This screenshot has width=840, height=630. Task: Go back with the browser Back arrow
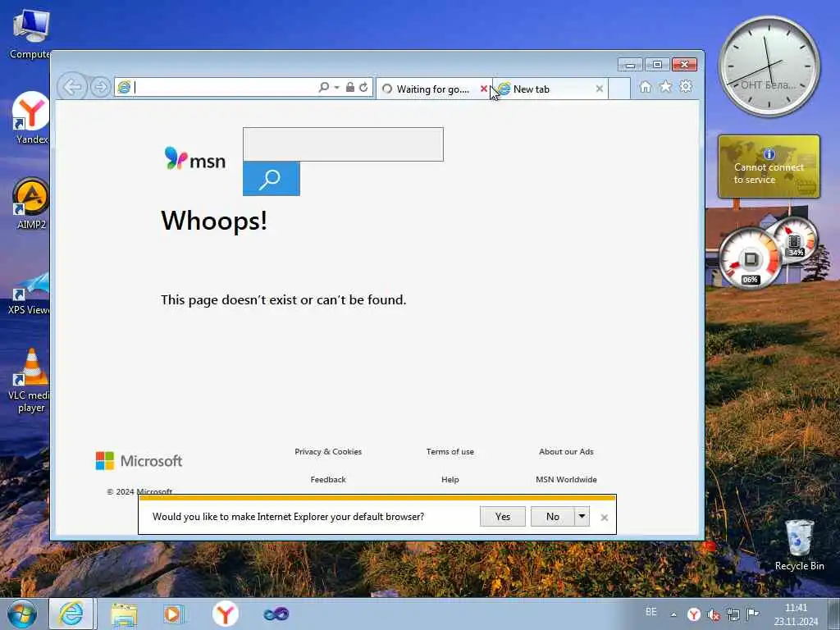coord(72,87)
